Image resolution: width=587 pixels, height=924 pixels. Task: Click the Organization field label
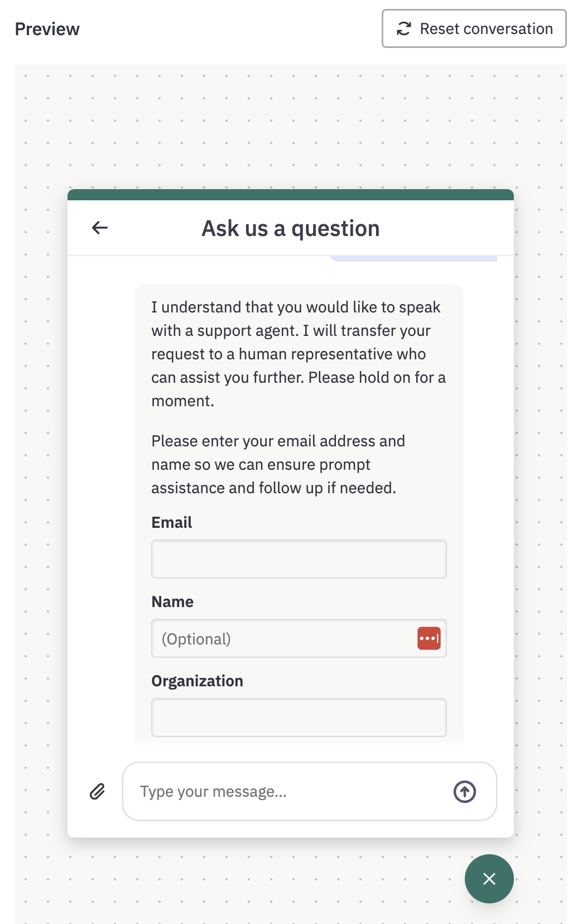click(198, 681)
